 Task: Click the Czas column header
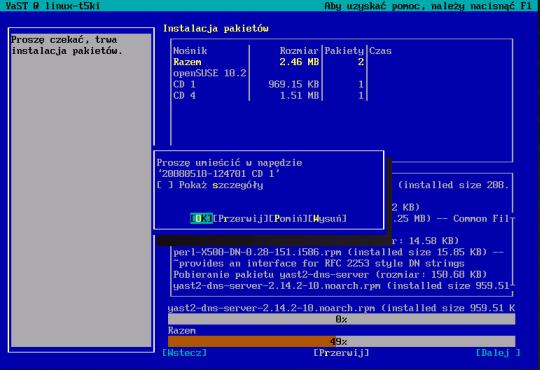point(380,51)
